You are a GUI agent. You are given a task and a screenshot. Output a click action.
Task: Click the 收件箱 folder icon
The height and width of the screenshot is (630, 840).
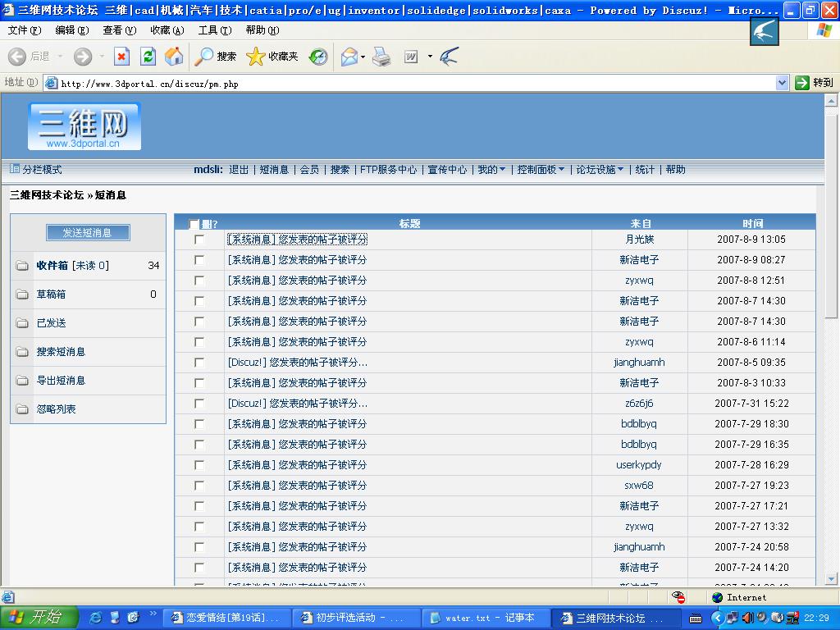(x=22, y=266)
